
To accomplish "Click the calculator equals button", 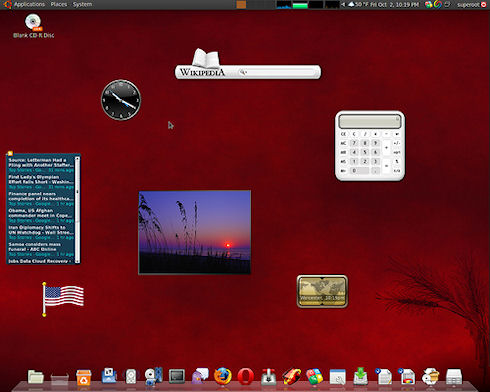I will pos(387,166).
